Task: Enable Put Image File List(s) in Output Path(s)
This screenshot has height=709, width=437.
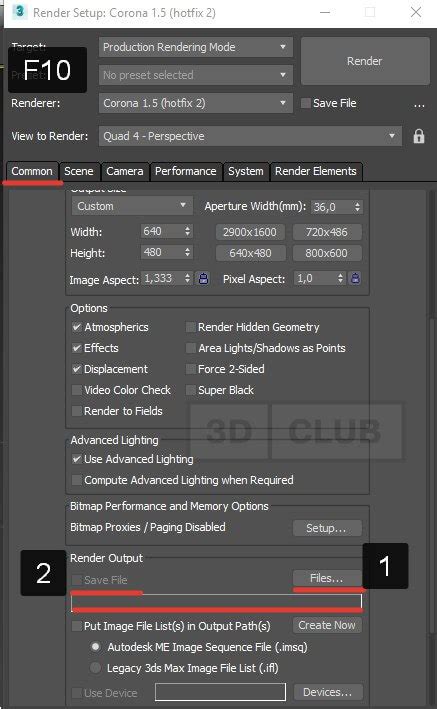Action: click(76, 626)
